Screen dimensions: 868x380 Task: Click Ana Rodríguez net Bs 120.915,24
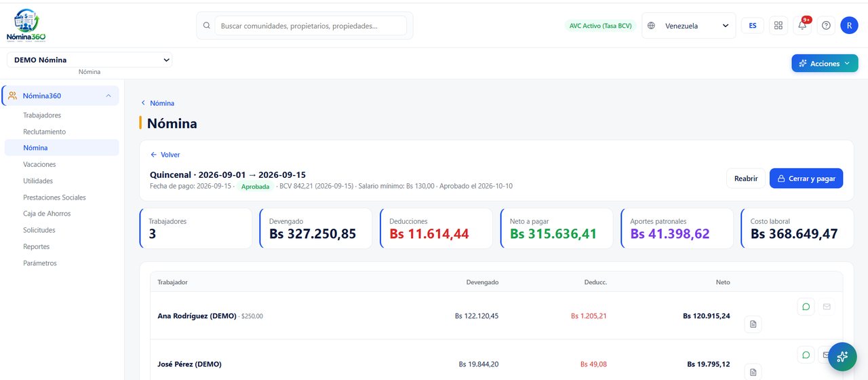tap(707, 316)
